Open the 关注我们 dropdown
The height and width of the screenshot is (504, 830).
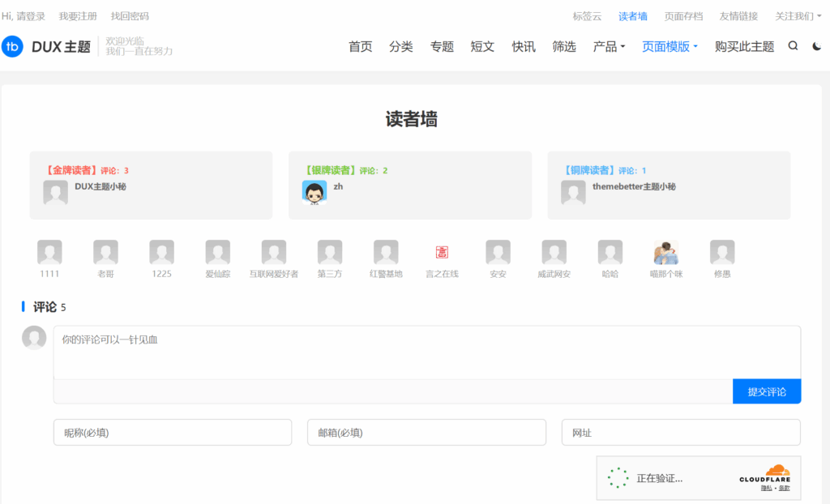point(798,16)
